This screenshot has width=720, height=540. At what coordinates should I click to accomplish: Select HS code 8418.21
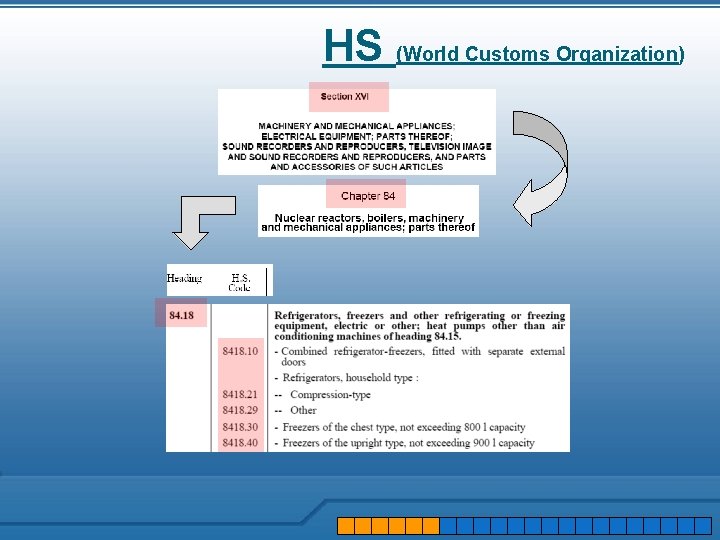pyautogui.click(x=240, y=394)
